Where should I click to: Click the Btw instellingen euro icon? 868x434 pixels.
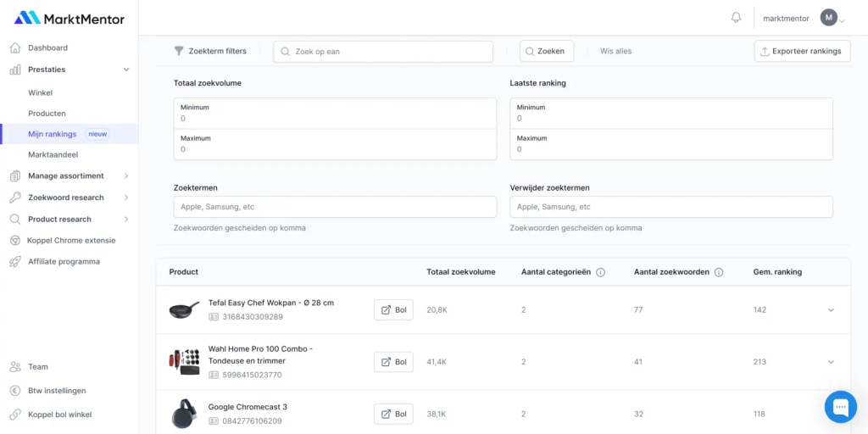pos(15,391)
